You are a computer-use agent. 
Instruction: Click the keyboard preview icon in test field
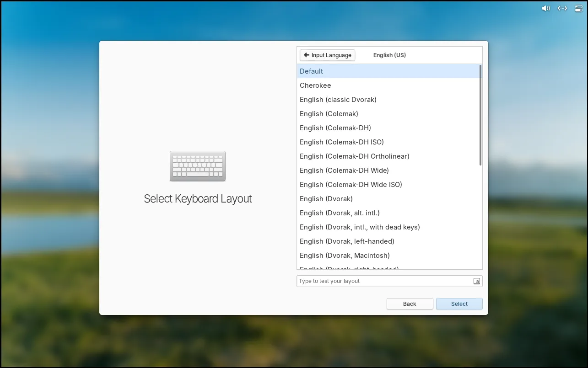click(476, 281)
